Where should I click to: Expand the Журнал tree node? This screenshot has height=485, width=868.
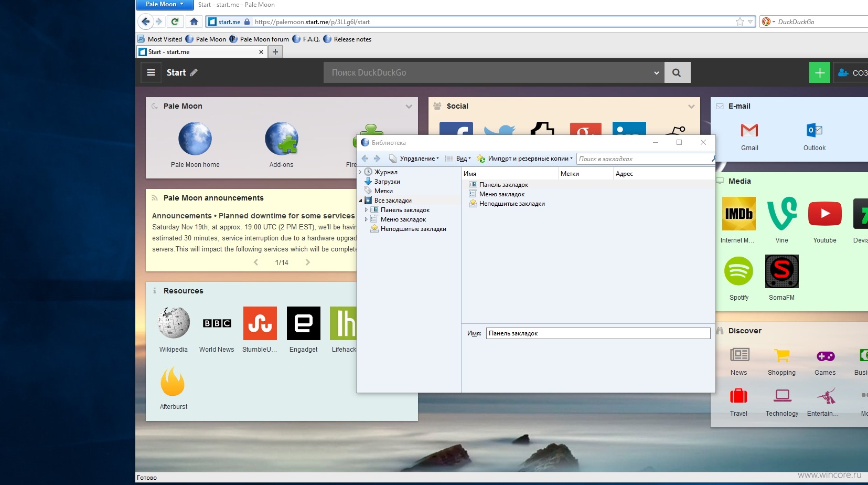[360, 172]
